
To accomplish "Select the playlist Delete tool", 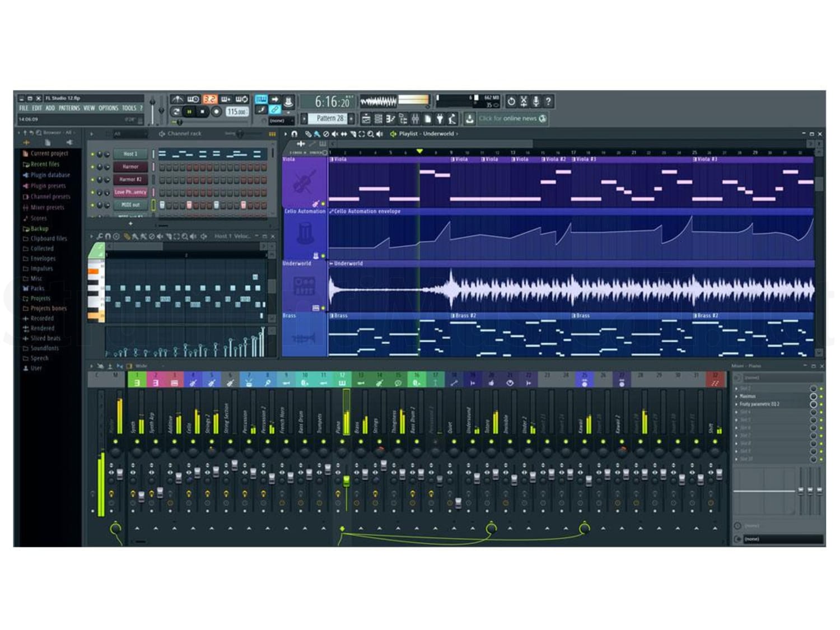I will [326, 134].
